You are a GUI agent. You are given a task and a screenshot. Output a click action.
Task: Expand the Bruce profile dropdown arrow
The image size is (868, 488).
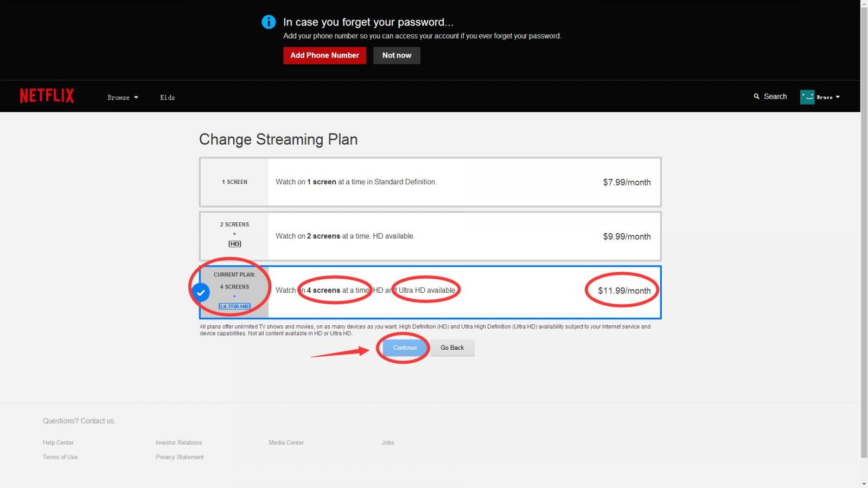pos(838,97)
